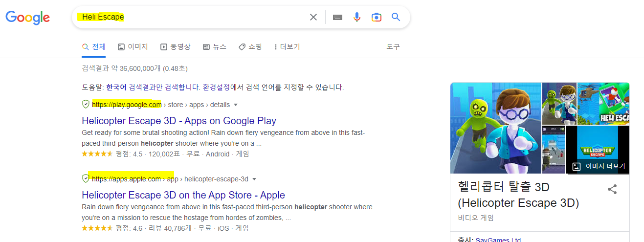Screen dimensions: 644x242
Task: Clear the search box with X icon
Action: pyautogui.click(x=313, y=17)
